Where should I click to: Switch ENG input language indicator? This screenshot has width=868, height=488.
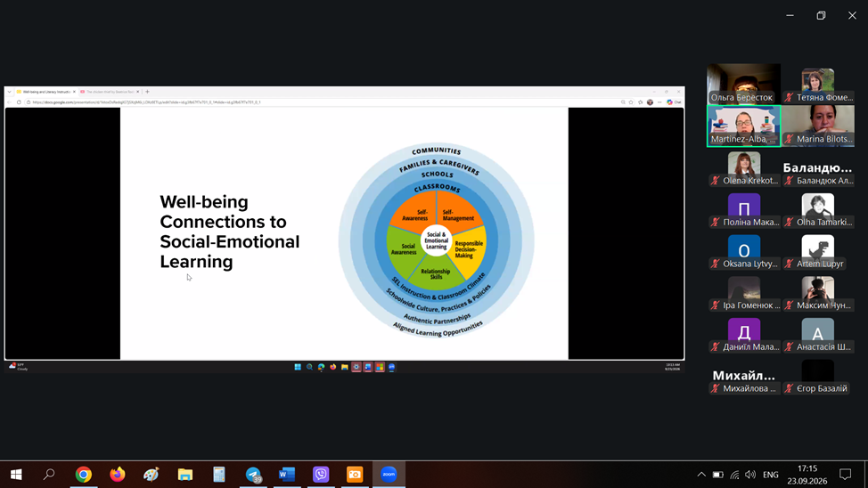coord(771,474)
